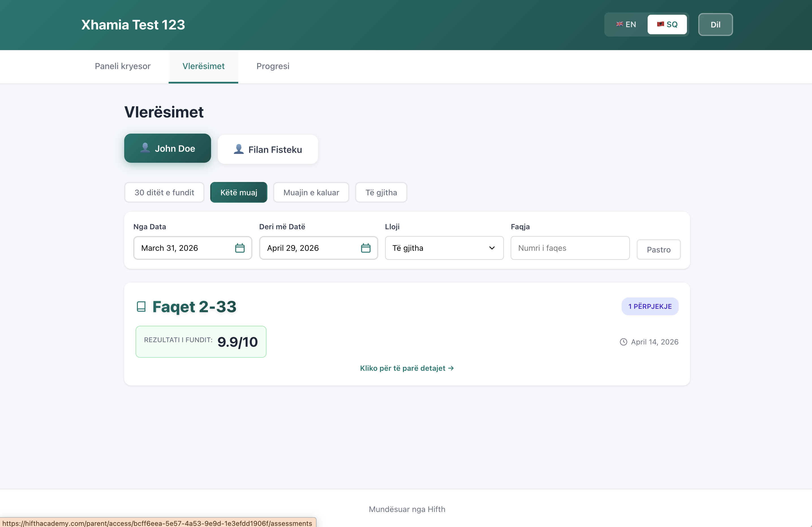
Task: Go to the Paneli kryesor tab
Action: pyautogui.click(x=123, y=66)
